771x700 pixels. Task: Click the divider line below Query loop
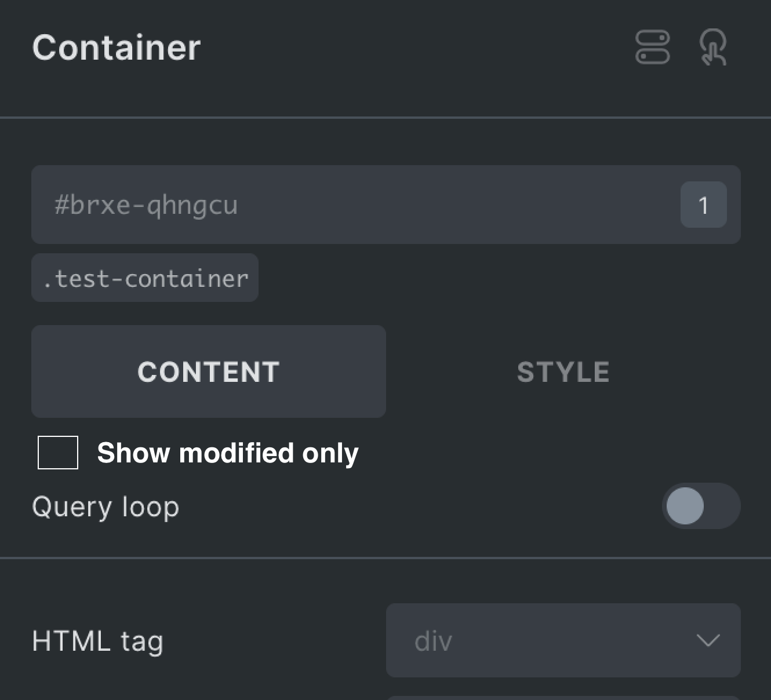385,558
